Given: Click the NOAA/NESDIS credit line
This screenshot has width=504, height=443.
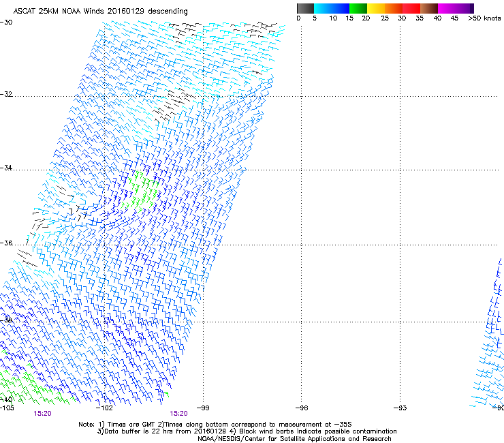Looking at the screenshot, I should 294,439.
